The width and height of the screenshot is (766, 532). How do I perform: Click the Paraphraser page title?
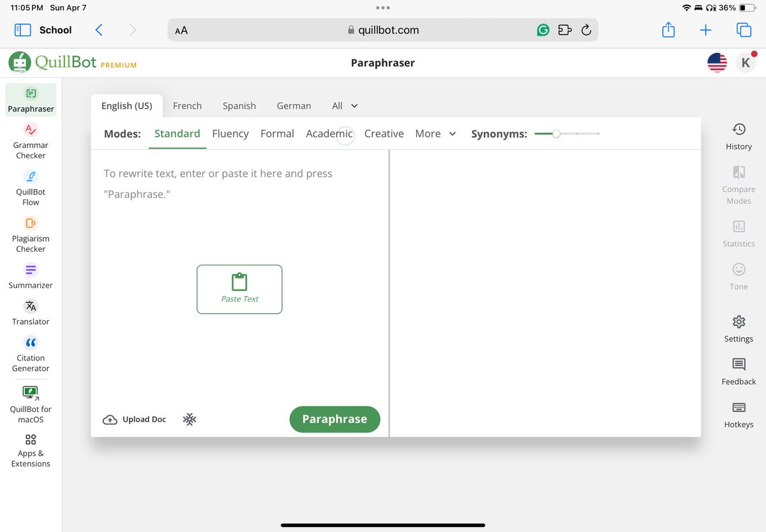pos(383,63)
